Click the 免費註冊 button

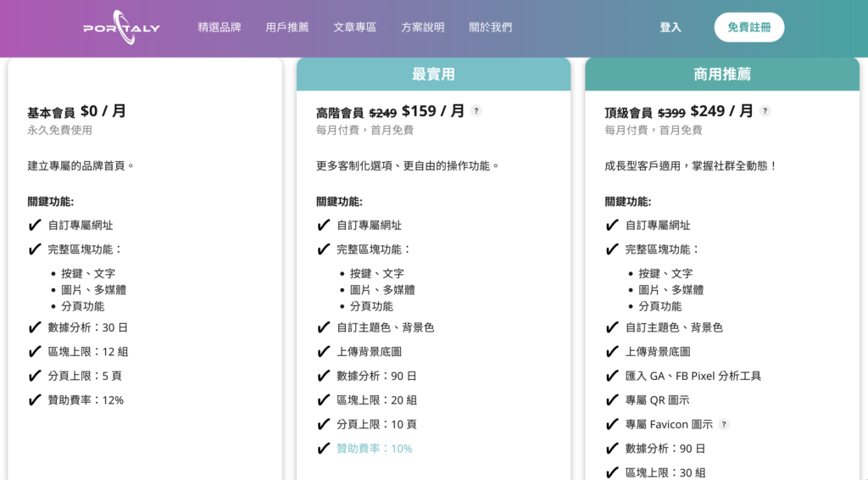tap(749, 27)
